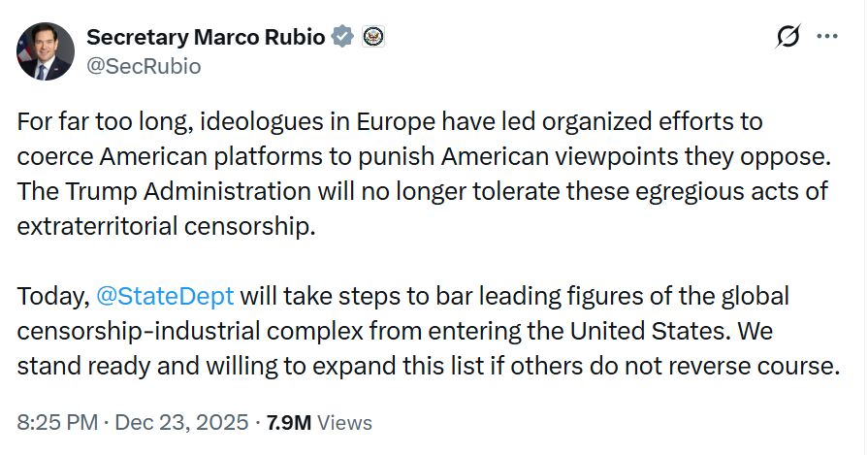Open the @SecRubio handle link

(x=144, y=66)
